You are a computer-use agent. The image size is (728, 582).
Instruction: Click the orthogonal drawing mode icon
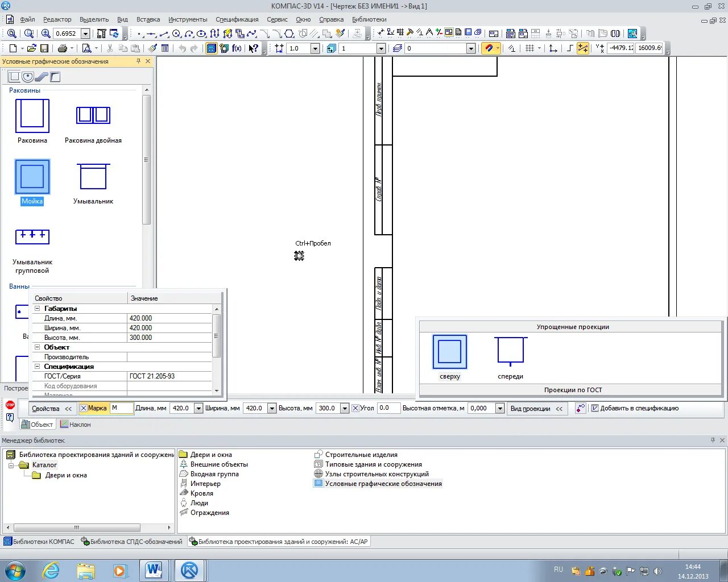click(x=570, y=48)
